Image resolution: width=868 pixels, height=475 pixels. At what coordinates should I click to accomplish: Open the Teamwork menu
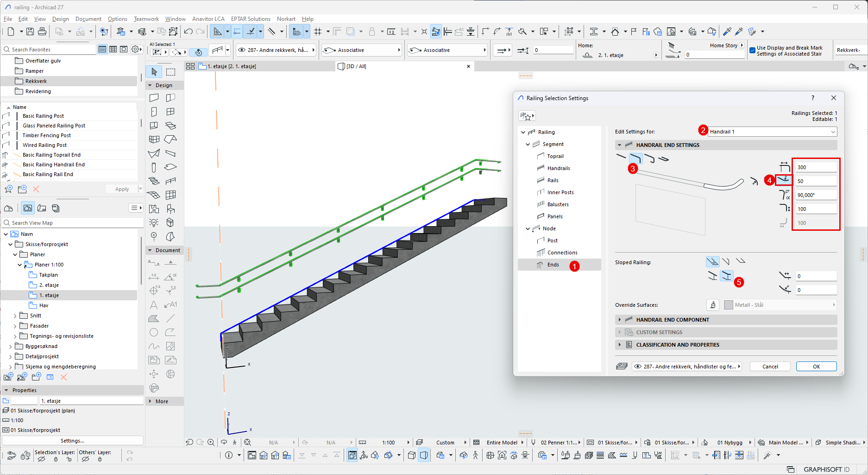tap(146, 19)
